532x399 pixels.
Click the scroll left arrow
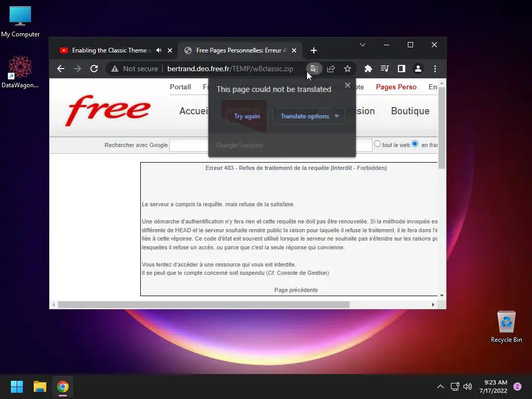point(54,304)
